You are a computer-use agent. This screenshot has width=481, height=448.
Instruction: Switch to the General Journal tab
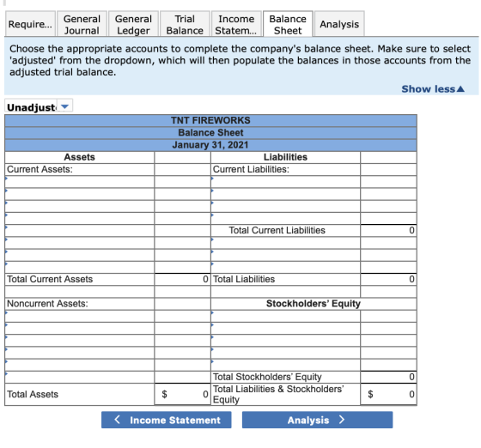point(82,24)
